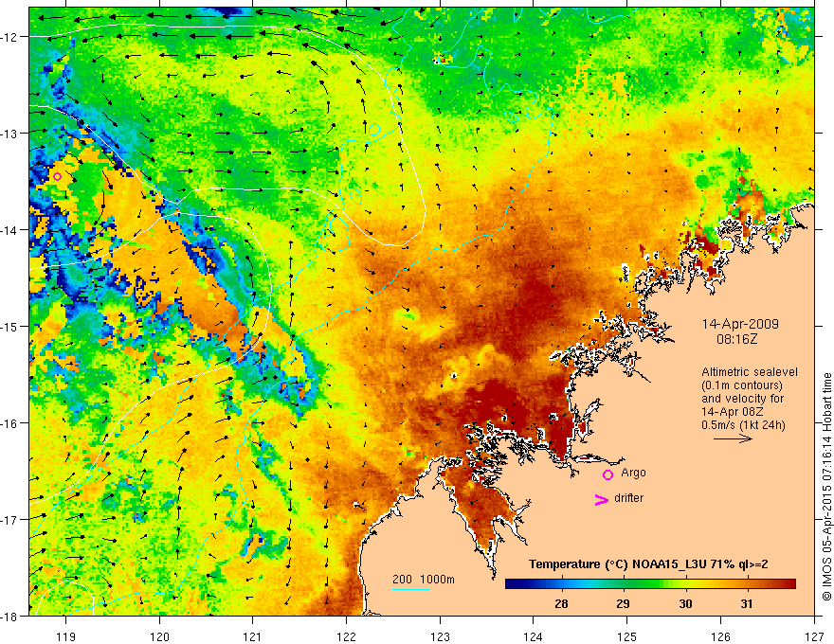Screen dimensions: 834x644
Task: Click latitude axis label -14
Action: 10,230
